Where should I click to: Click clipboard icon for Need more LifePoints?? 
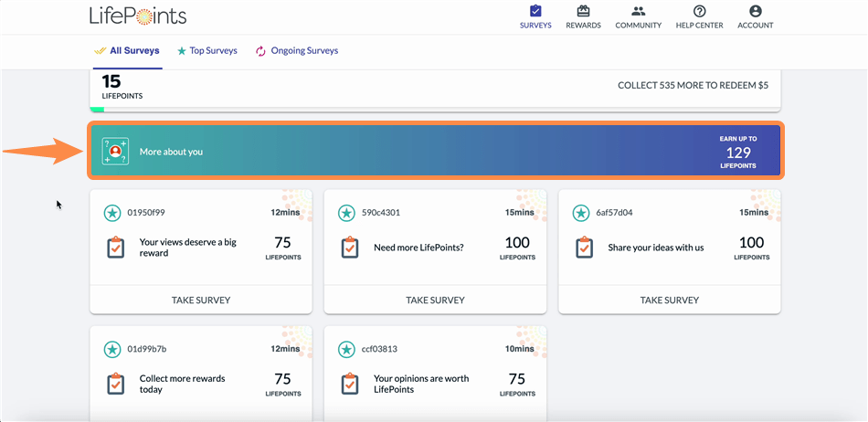350,248
